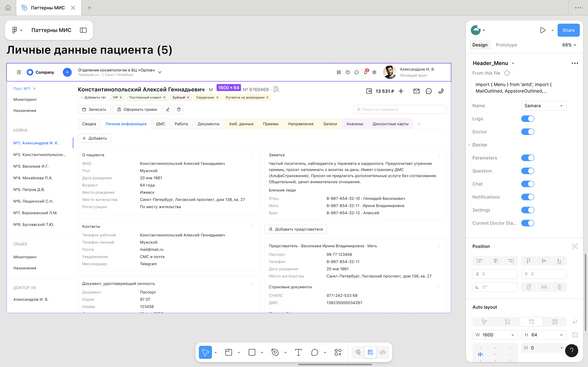Open the Паттерны МИС file tab
This screenshot has height=367, width=588.
click(48, 8)
